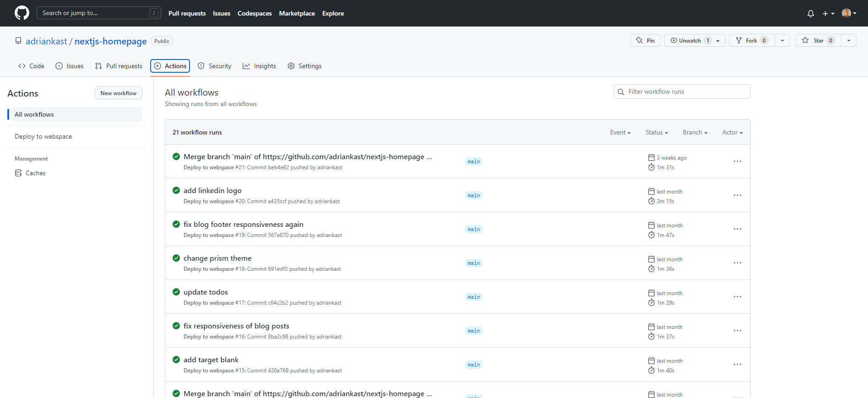Open the adriankast owner link
868x398 pixels.
pos(46,41)
